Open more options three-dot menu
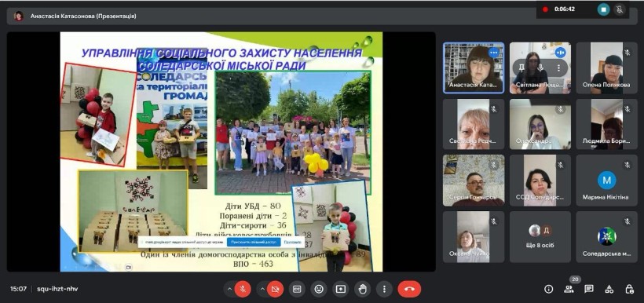This screenshot has width=644, height=303. (384, 289)
